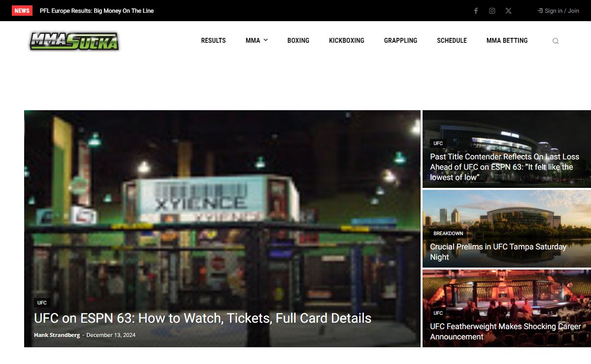Open the MMA Betting page

tap(507, 41)
